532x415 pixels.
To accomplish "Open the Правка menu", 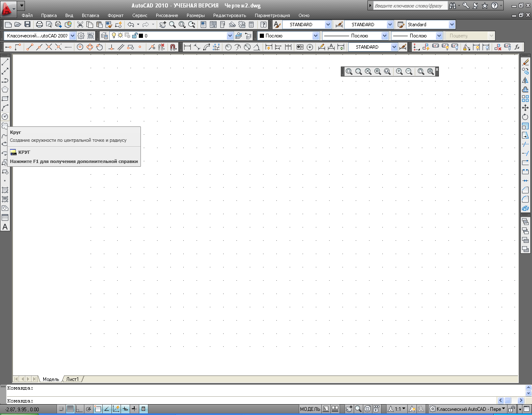I will [49, 15].
